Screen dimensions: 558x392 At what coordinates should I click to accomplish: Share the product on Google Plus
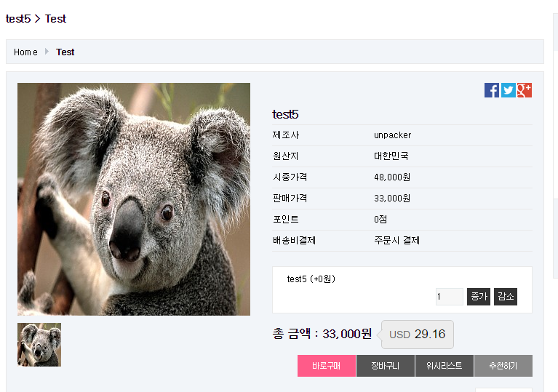(x=524, y=90)
